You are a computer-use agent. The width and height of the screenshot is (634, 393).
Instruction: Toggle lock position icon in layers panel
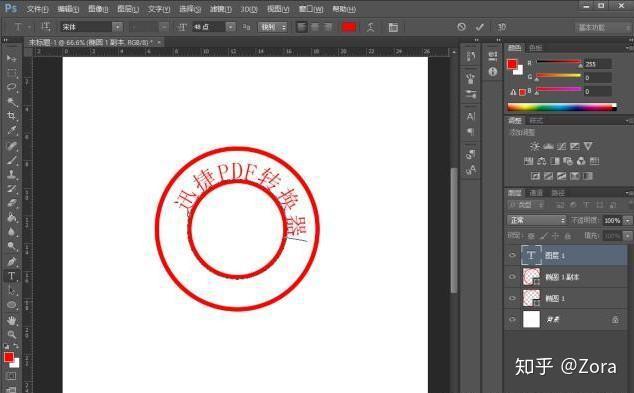[556, 236]
